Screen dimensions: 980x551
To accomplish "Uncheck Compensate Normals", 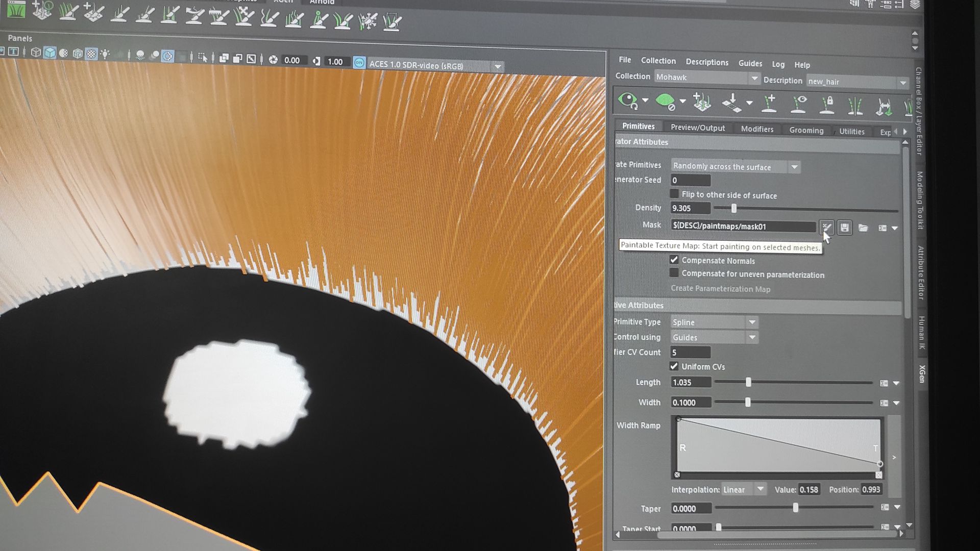I will point(674,260).
